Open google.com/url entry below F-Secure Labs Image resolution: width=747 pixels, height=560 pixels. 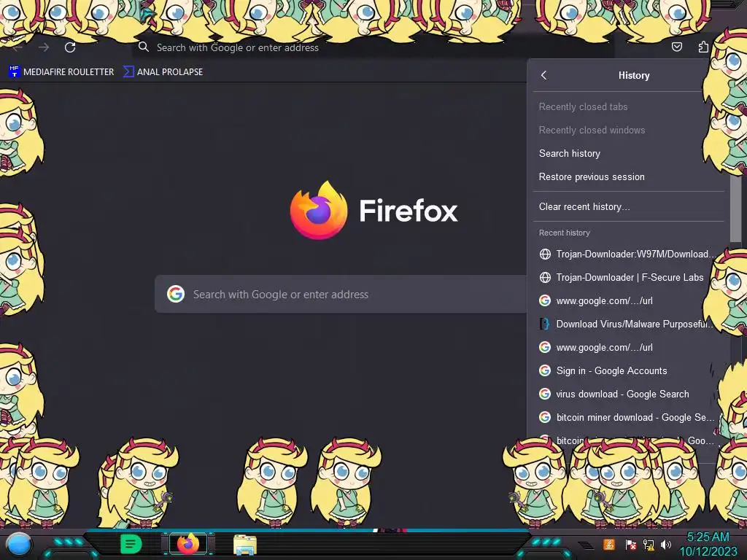[628, 300]
